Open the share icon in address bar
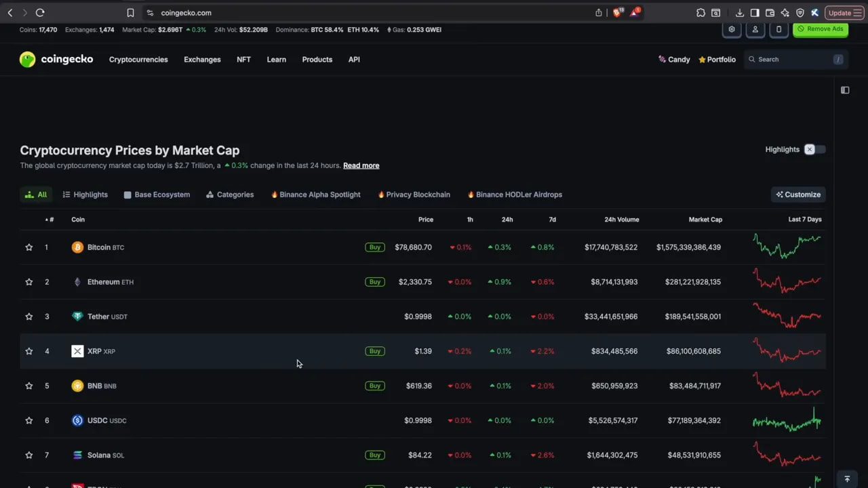Screen dimensions: 868x488 click(x=599, y=13)
